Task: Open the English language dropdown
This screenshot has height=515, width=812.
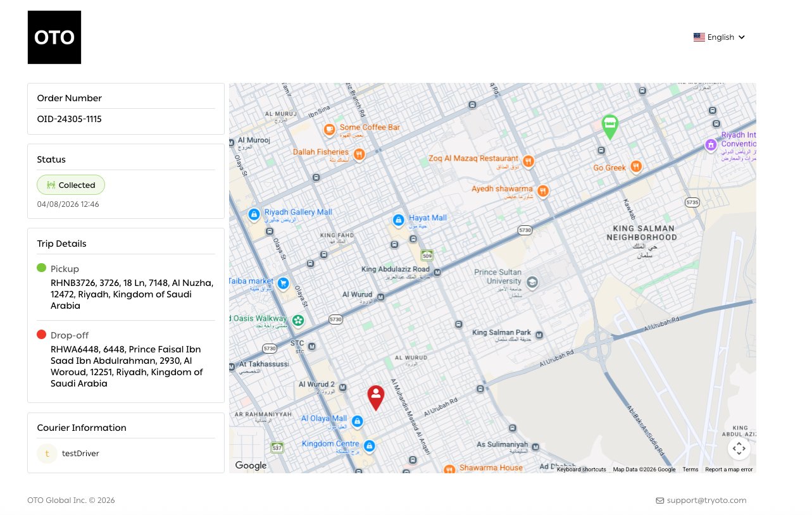Action: click(720, 37)
